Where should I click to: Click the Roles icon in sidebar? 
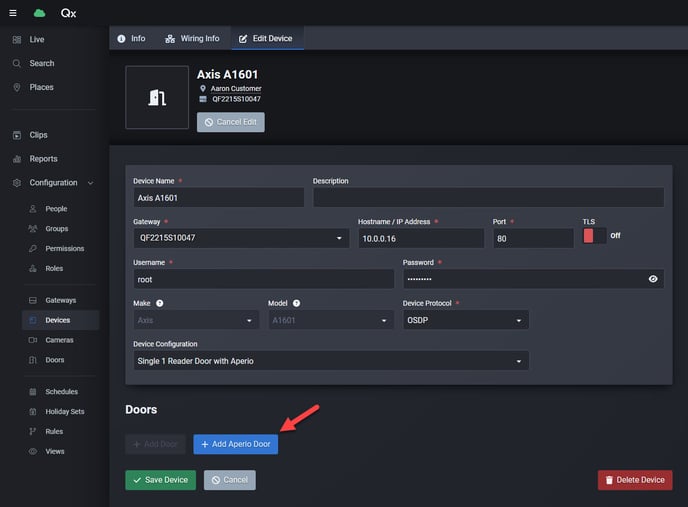pyautogui.click(x=33, y=268)
